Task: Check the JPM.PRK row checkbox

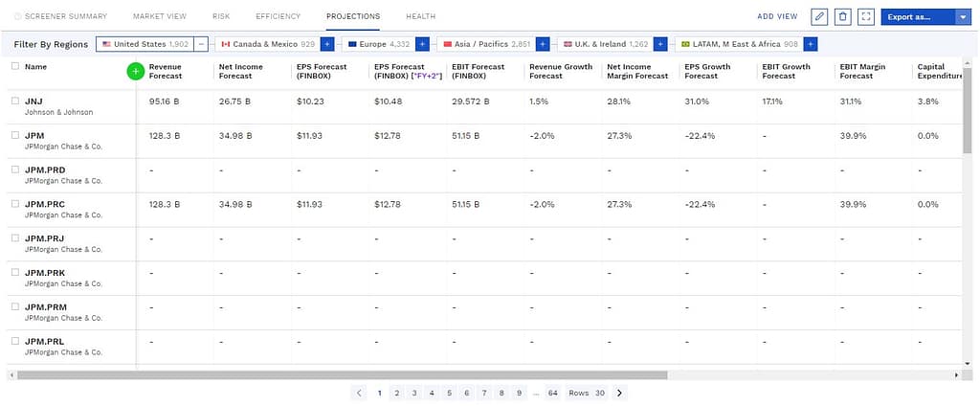Action: click(15, 273)
